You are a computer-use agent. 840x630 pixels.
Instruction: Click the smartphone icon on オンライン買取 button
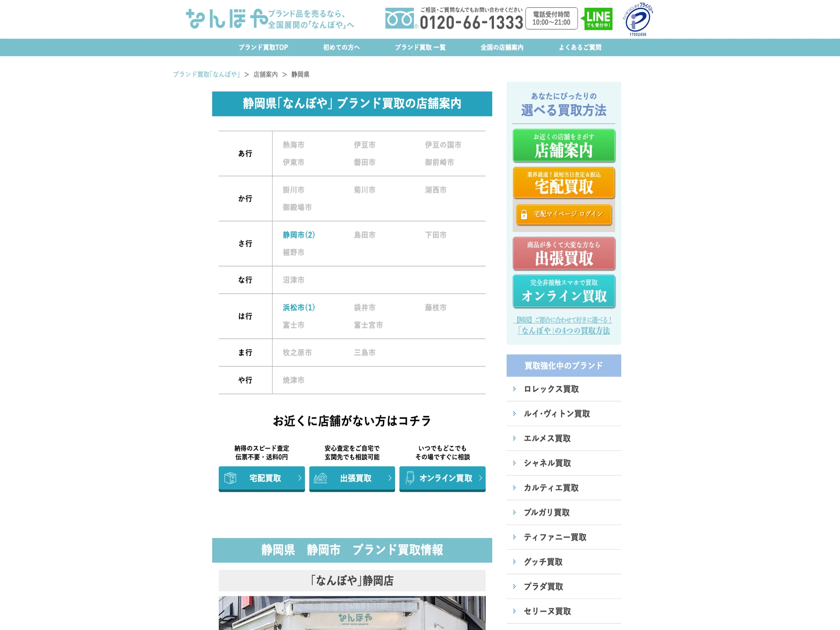coord(410,478)
